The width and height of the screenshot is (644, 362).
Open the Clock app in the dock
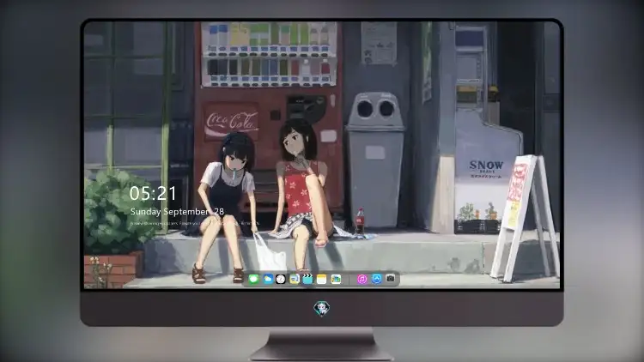tap(281, 280)
